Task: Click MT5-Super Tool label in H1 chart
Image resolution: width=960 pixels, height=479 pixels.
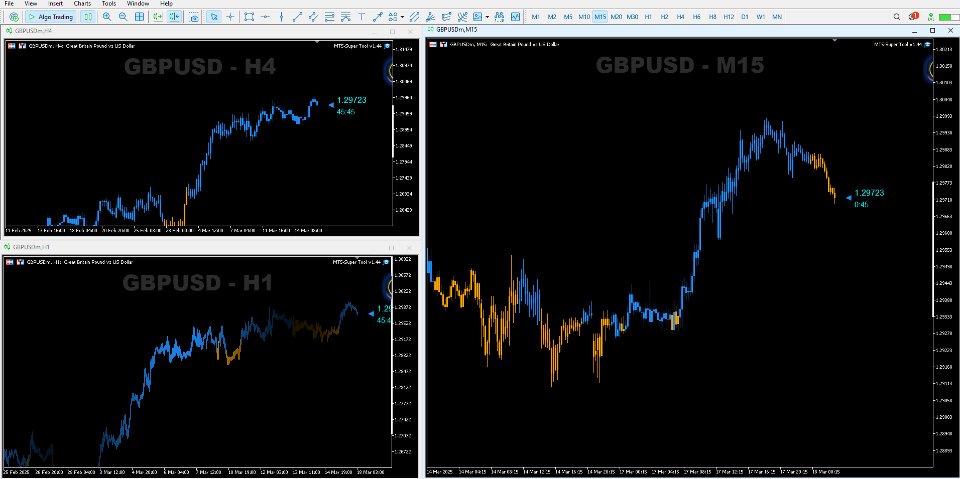Action: (x=356, y=262)
